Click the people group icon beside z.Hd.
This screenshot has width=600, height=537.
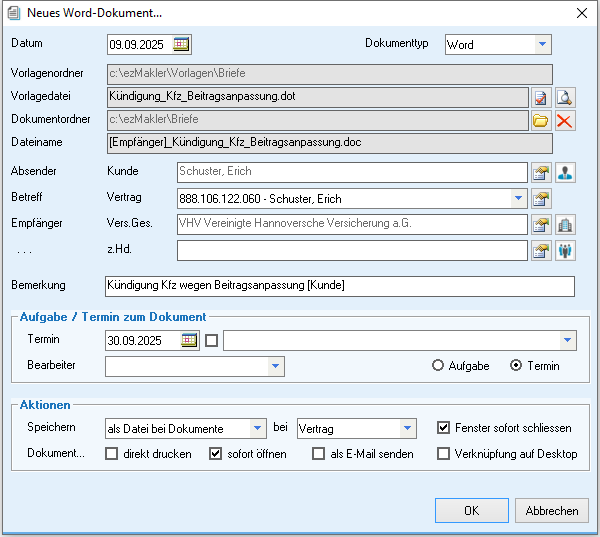(566, 250)
